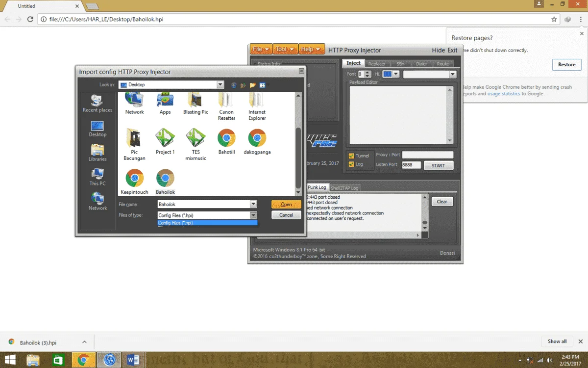Create new folder using dialog toolbar icon
Viewport: 588px width, 368px height.
253,85
